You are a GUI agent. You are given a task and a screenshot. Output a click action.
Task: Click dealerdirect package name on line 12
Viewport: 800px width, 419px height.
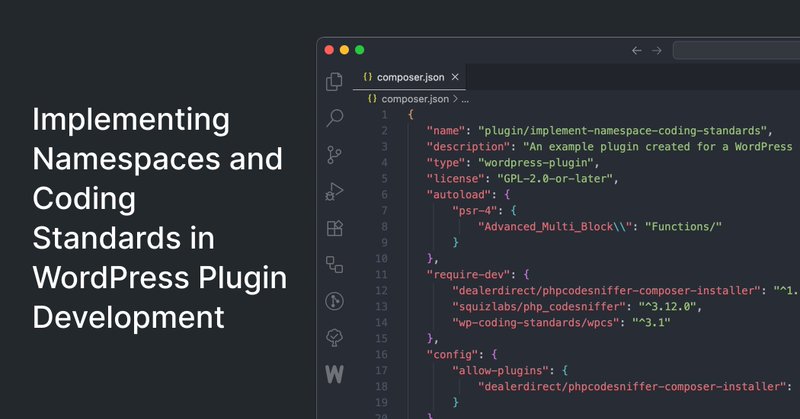pos(606,290)
